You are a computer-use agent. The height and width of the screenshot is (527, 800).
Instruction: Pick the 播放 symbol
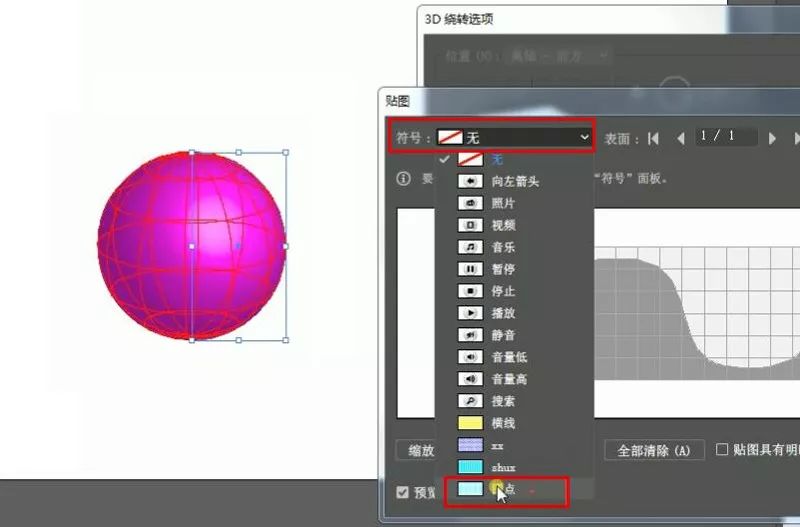503,313
